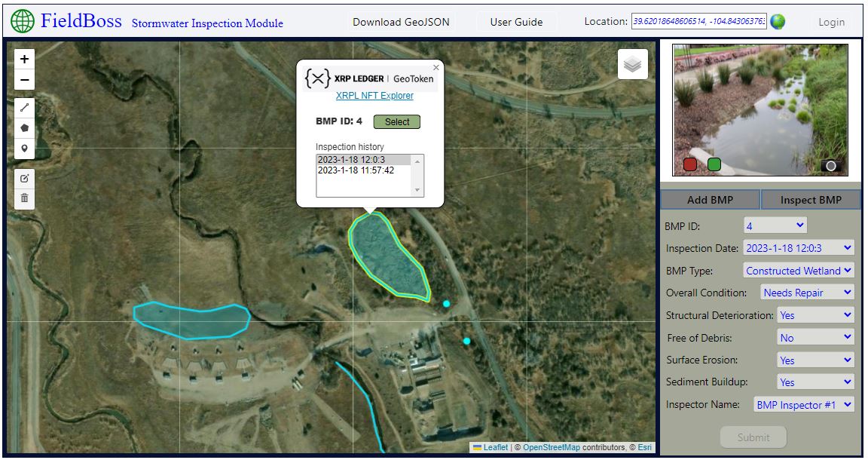
Task: Click the camera icon on the BMP photo
Action: [x=830, y=165]
